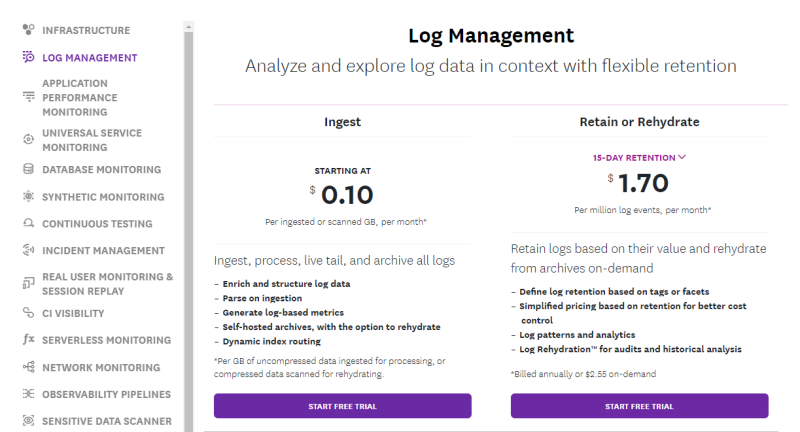Click the Observability Pipelines icon
The image size is (800, 432).
29,394
